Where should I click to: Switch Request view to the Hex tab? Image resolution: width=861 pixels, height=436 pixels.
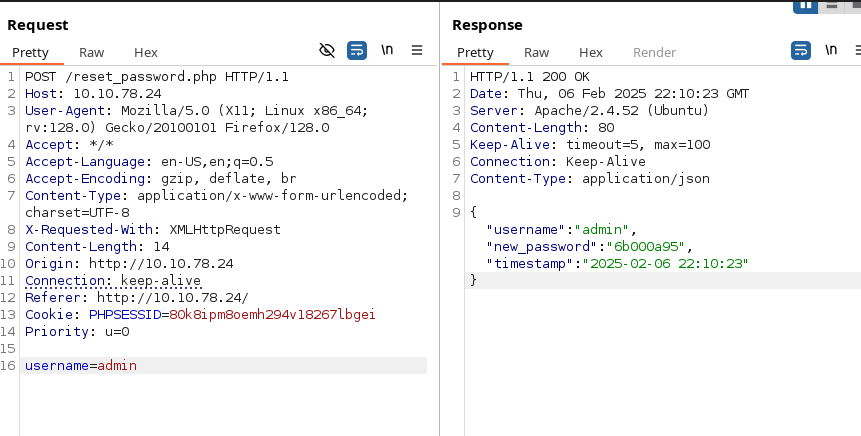(x=146, y=53)
